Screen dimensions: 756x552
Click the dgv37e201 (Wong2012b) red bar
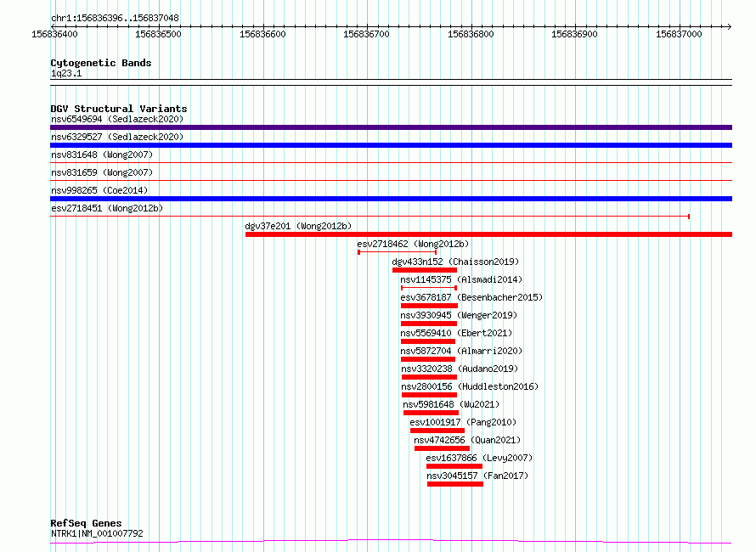coord(489,234)
